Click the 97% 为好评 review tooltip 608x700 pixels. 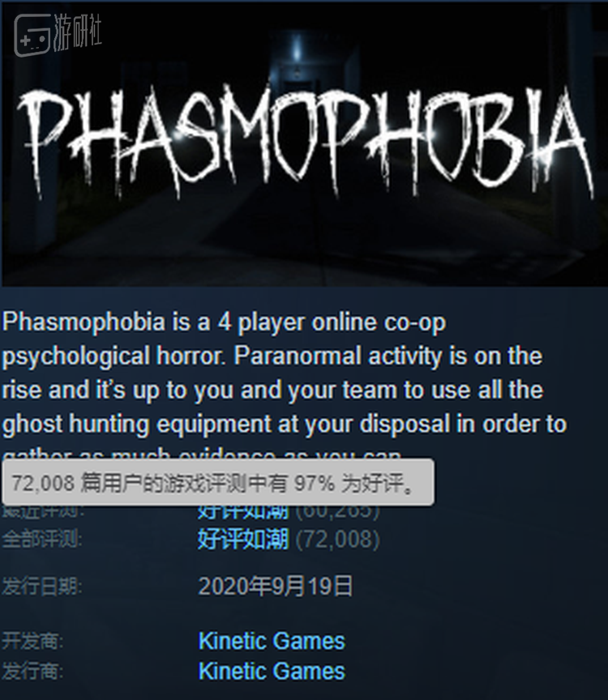click(x=218, y=482)
